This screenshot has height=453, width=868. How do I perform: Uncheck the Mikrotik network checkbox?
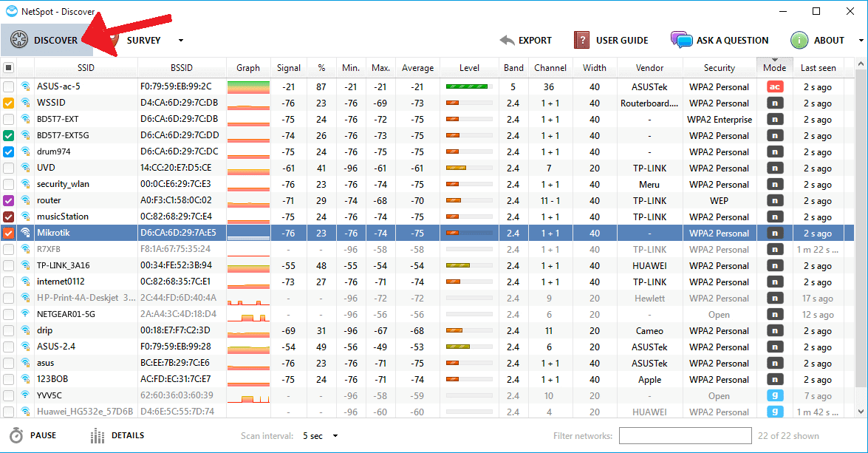pos(8,233)
